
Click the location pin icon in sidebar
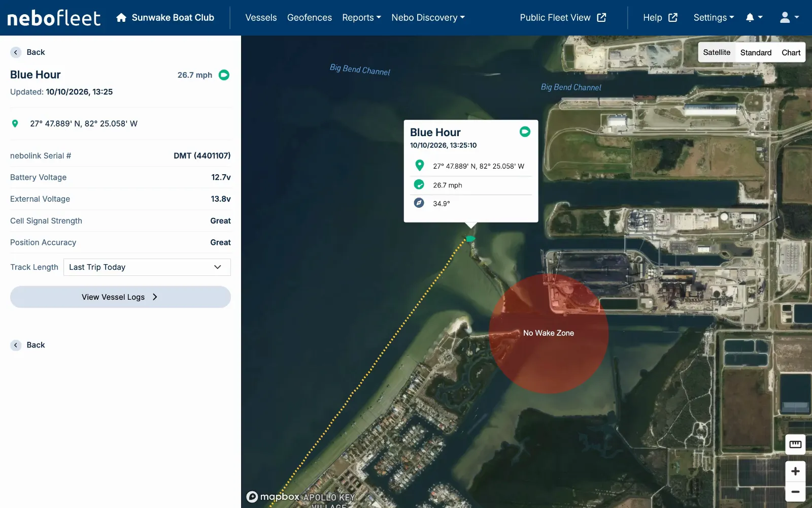click(15, 123)
